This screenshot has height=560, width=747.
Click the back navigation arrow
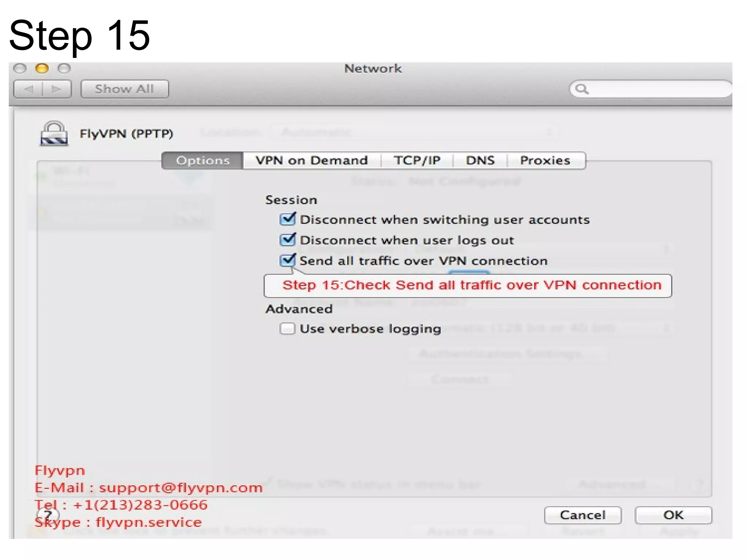[x=28, y=89]
